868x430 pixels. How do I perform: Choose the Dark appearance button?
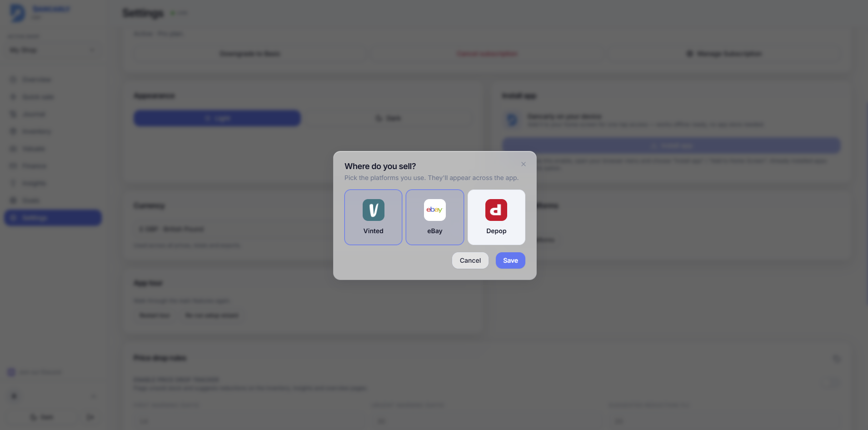click(388, 118)
